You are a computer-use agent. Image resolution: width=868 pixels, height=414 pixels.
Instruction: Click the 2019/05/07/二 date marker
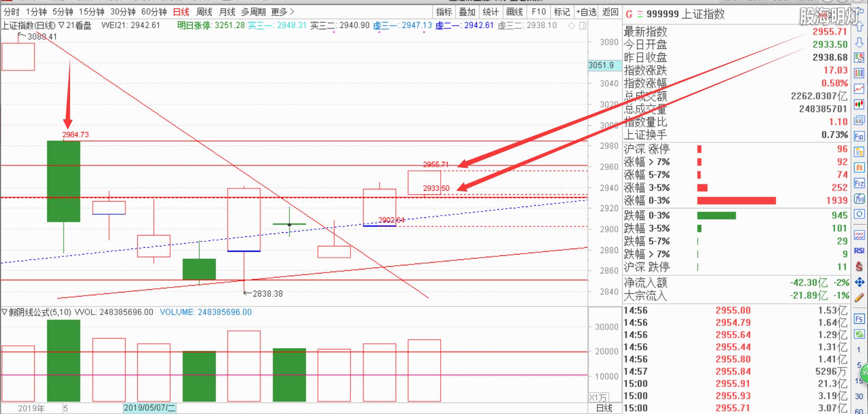click(x=150, y=408)
